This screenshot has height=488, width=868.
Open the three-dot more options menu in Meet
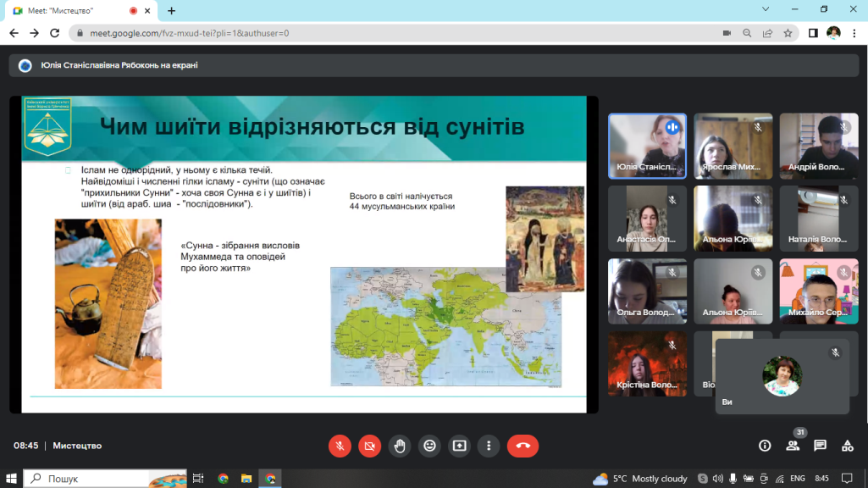pyautogui.click(x=489, y=446)
